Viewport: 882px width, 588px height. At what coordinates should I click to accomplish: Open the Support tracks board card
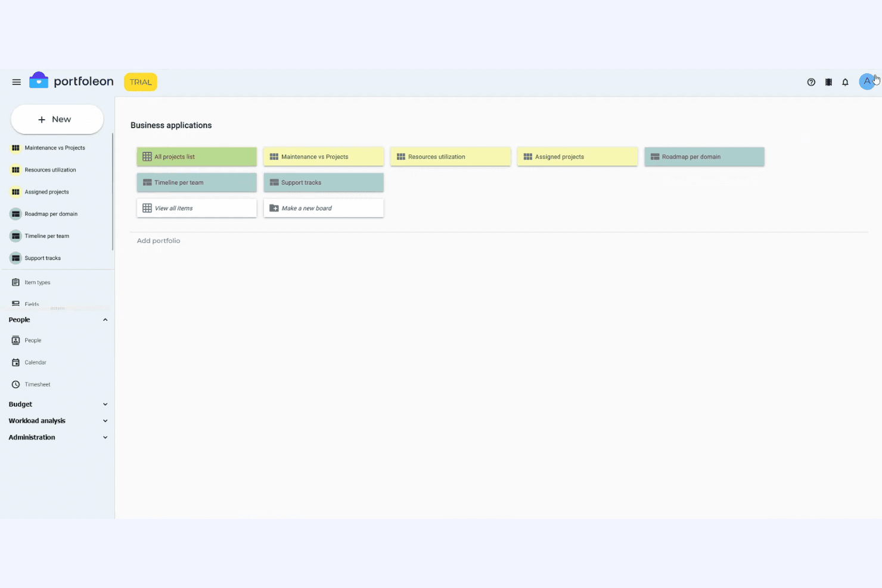pyautogui.click(x=324, y=182)
